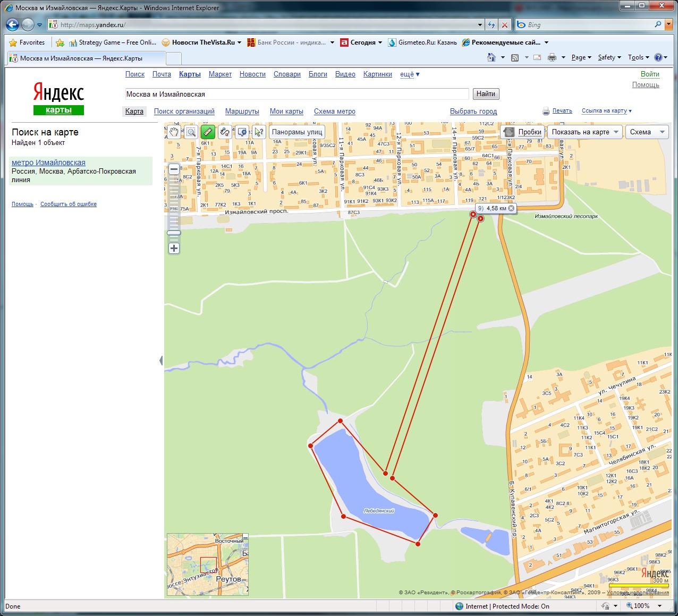This screenshot has width=678, height=616.
Task: Collapse the left search panel arrow
Action: pyautogui.click(x=161, y=361)
